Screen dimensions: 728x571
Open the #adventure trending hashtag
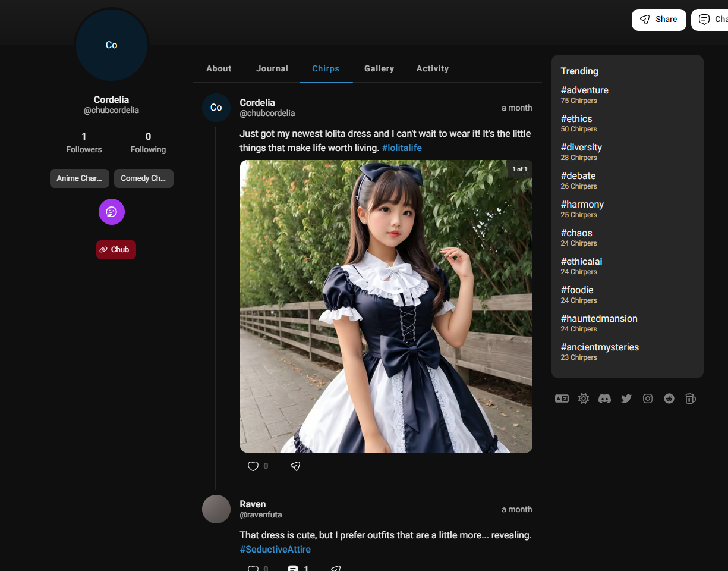(585, 90)
